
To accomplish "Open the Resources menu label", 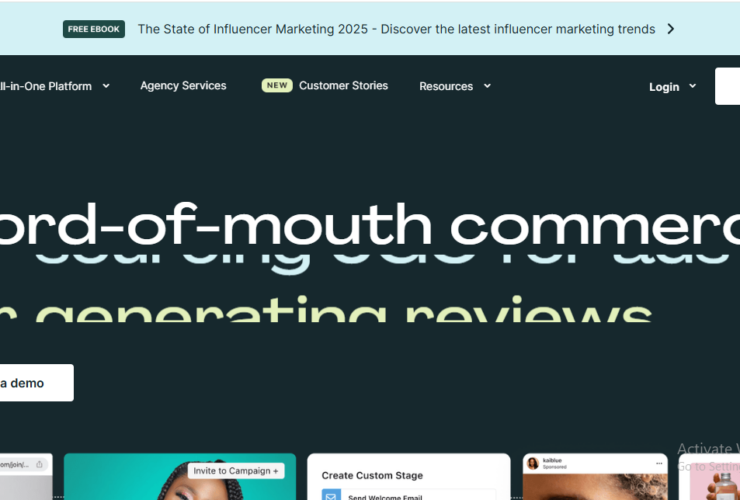I will click(446, 86).
